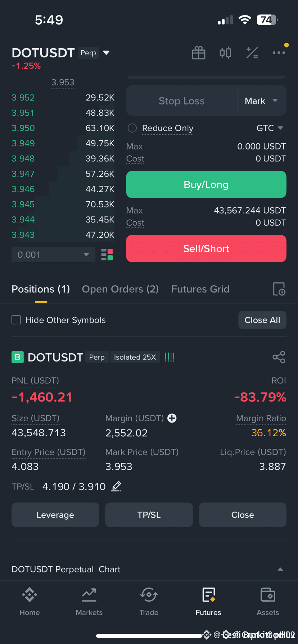
Task: Edit TP/SL with the pencil icon
Action: 116,487
